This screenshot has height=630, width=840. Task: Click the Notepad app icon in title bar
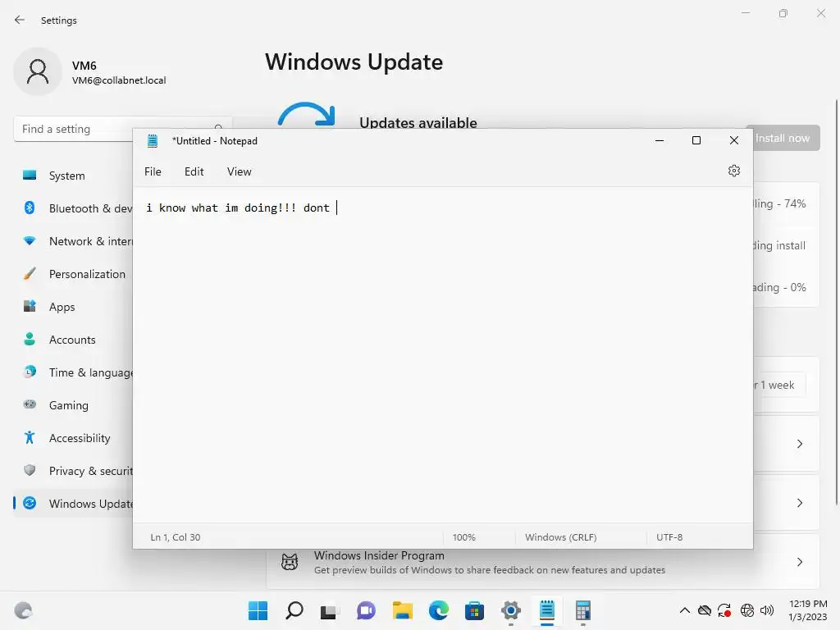click(x=153, y=141)
